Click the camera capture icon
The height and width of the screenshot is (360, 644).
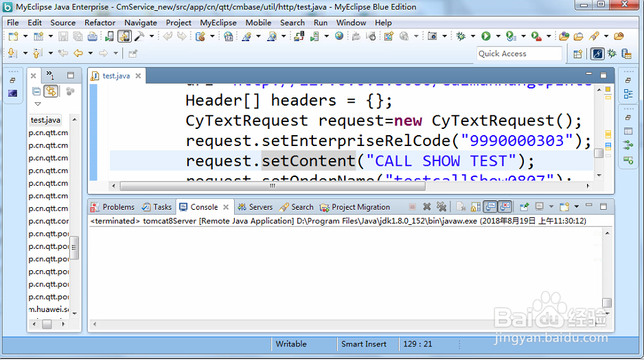coord(432,36)
